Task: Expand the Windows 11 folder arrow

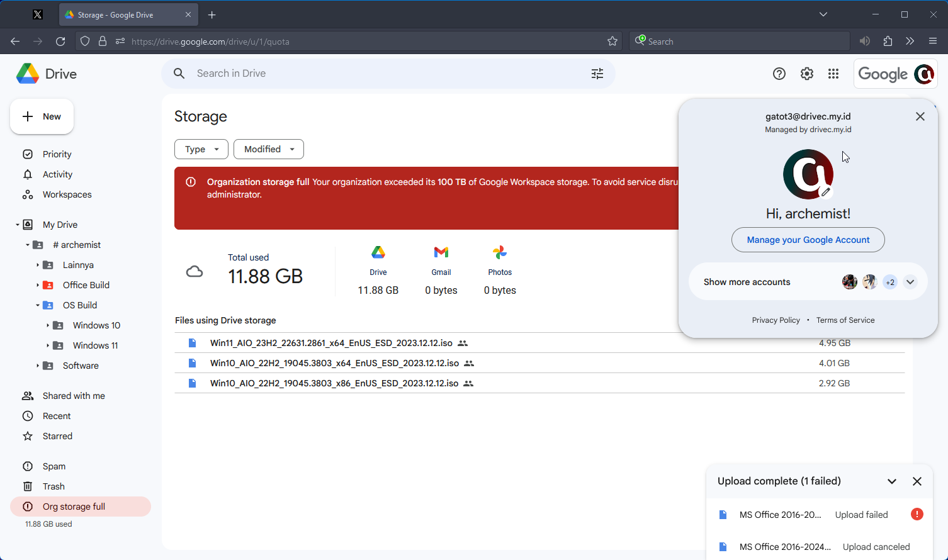Action: click(x=47, y=345)
